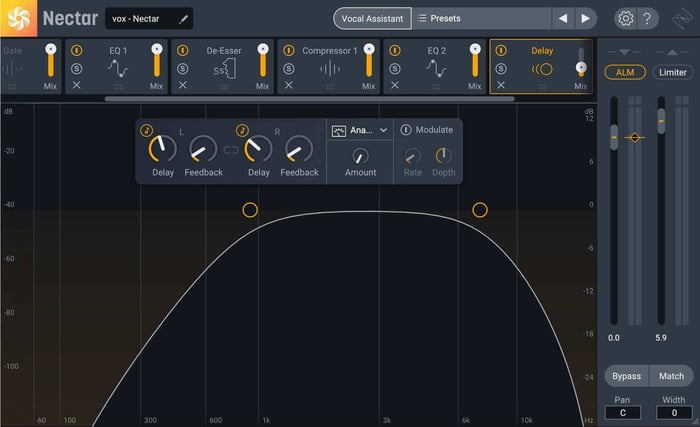This screenshot has height=427, width=700.
Task: Select the high-cut filter node
Action: 480,210
